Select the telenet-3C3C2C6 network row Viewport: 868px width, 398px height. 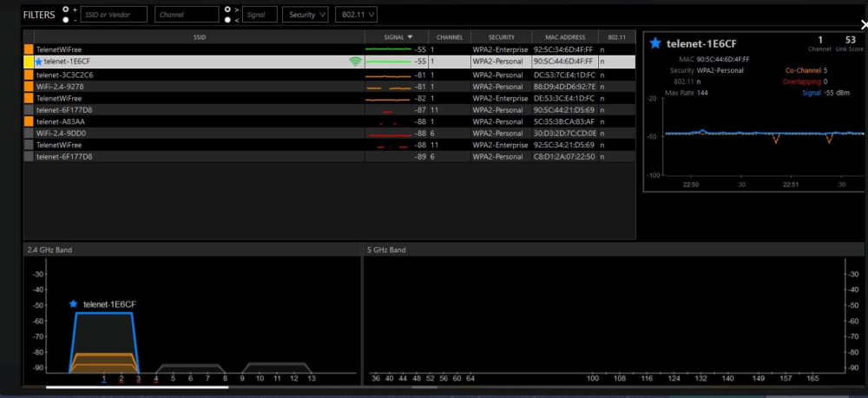tap(329, 75)
